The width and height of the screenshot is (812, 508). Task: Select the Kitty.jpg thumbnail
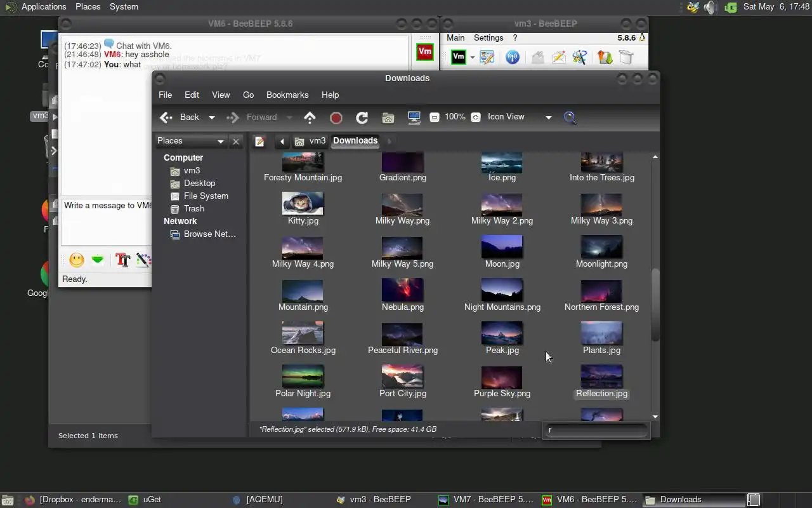pyautogui.click(x=303, y=204)
